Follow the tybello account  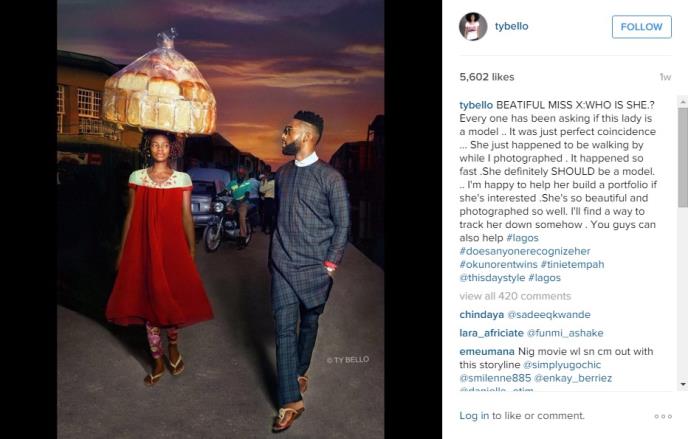pos(641,27)
